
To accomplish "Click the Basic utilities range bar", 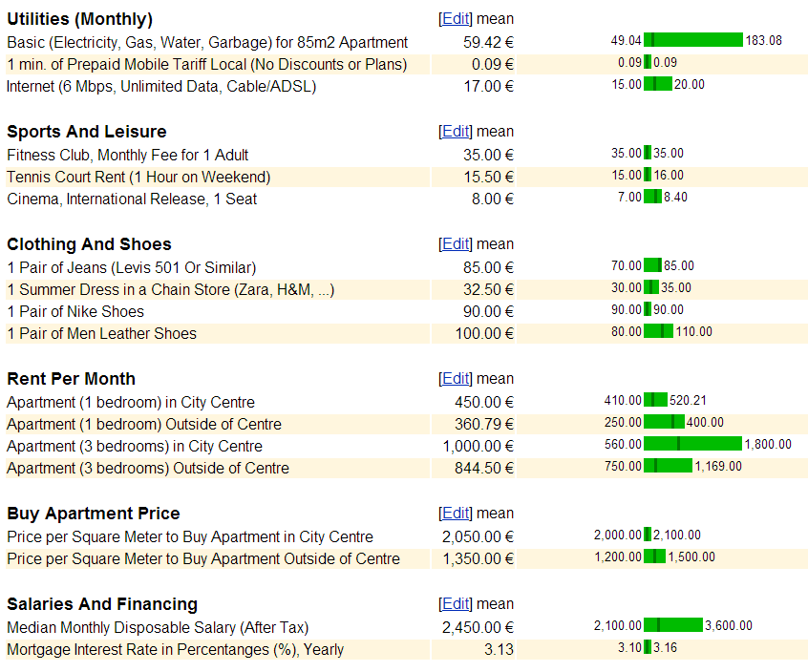I will [692, 40].
